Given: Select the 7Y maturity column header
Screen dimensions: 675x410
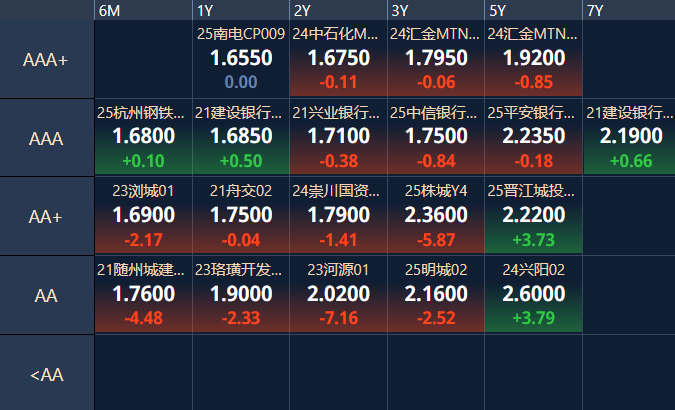Looking at the screenshot, I should (627, 10).
